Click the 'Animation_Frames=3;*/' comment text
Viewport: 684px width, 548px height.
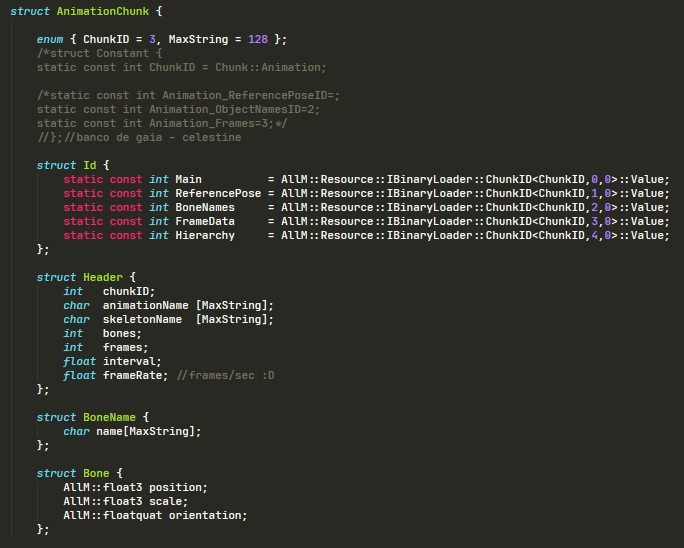click(x=218, y=123)
